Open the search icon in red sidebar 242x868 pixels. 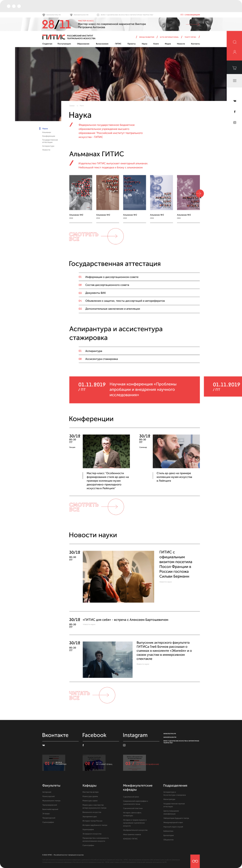coord(234,42)
